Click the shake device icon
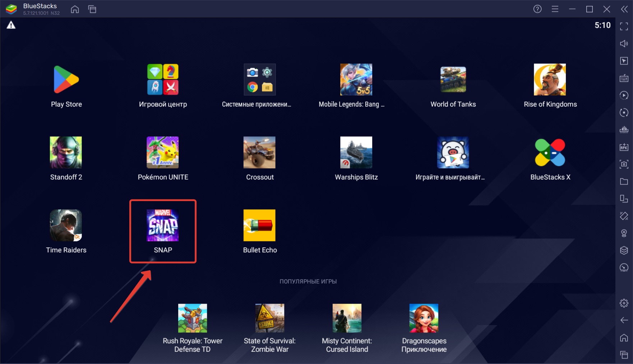Screen dimensions: 633x364 pos(624,216)
